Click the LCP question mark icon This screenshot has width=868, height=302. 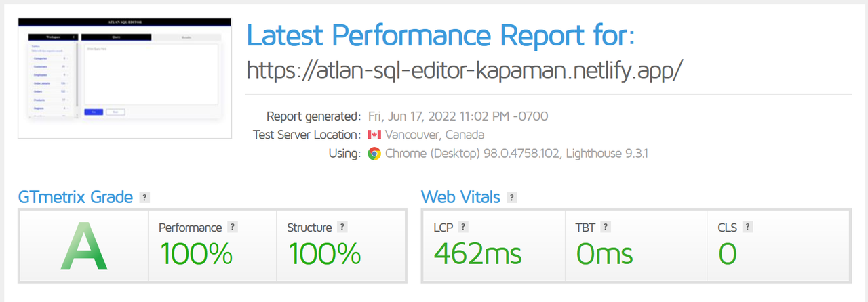point(463,228)
